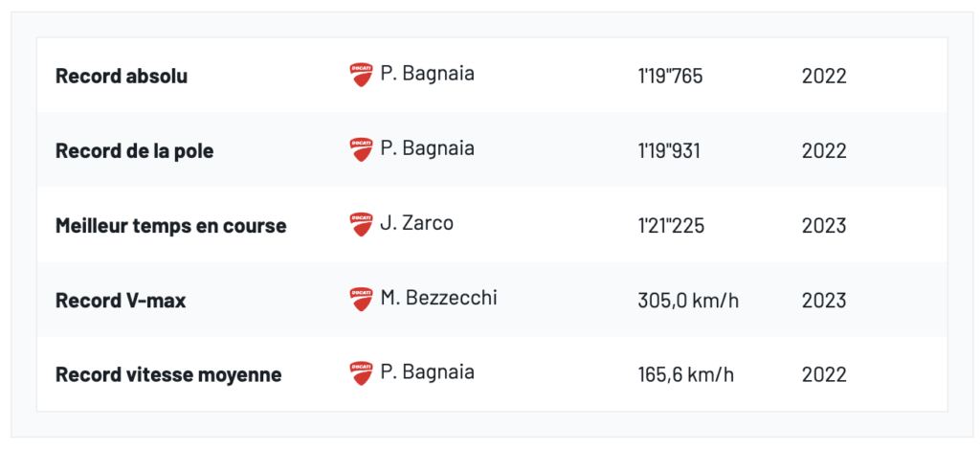Click Ducati logo in Record vitesse moyenne row

(361, 373)
